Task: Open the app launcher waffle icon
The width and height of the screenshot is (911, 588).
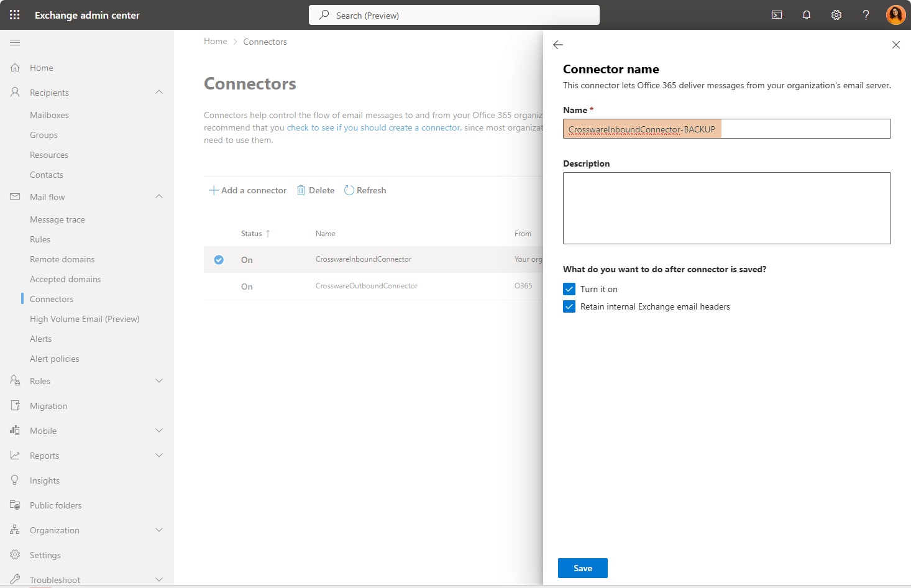Action: tap(15, 15)
